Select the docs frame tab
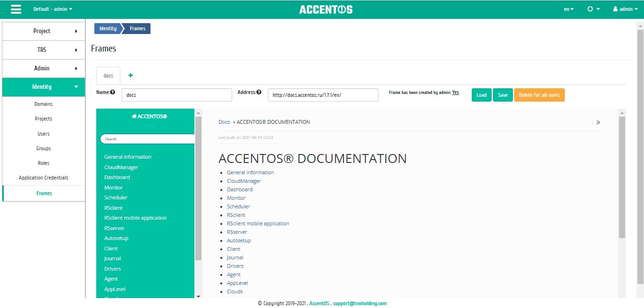The width and height of the screenshot is (644, 308). [108, 76]
